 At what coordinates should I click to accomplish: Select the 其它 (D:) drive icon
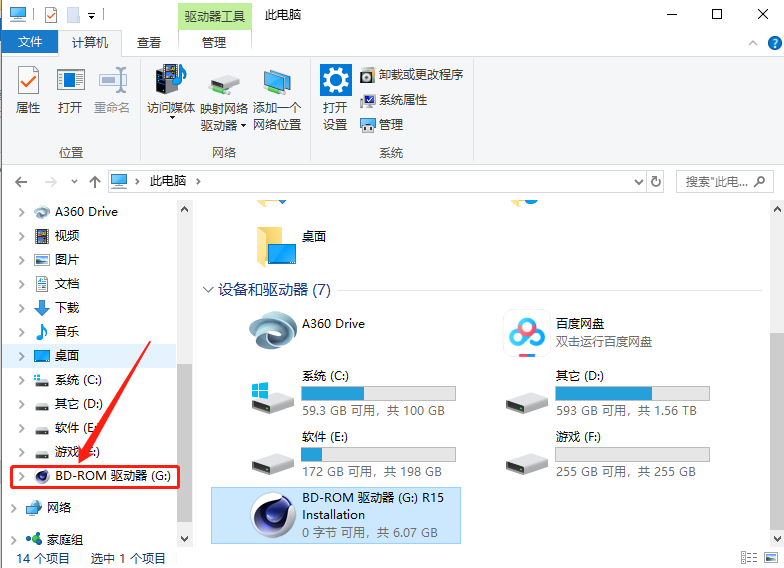click(527, 402)
